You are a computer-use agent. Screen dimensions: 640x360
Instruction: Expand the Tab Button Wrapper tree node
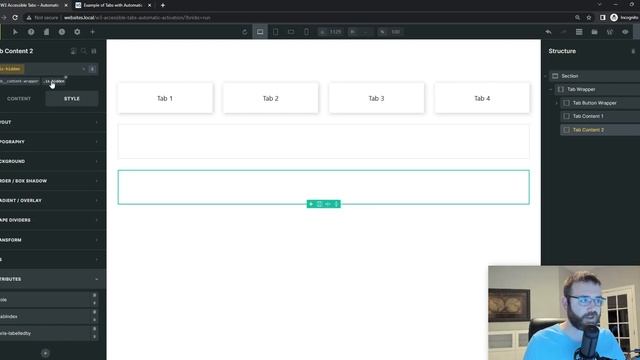[556, 103]
